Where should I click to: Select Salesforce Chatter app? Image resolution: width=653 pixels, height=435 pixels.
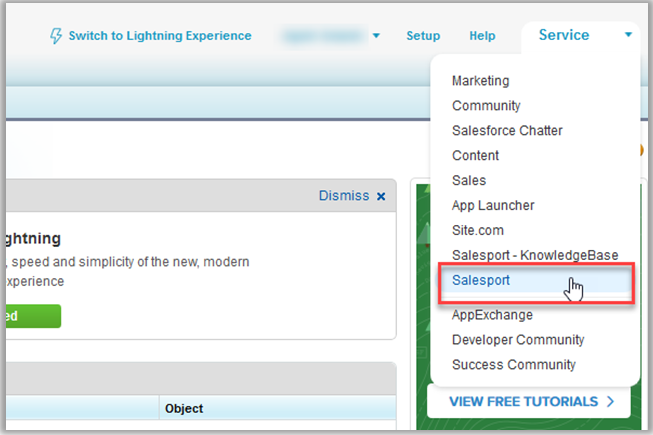pos(507,131)
